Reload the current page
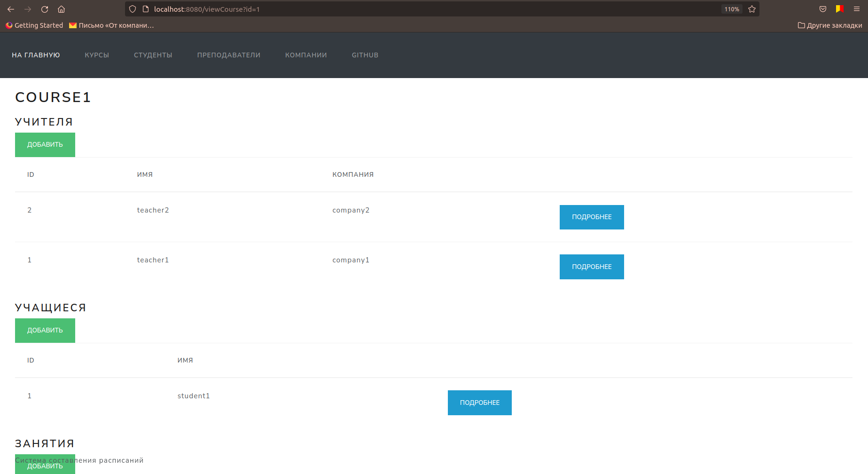 (44, 9)
